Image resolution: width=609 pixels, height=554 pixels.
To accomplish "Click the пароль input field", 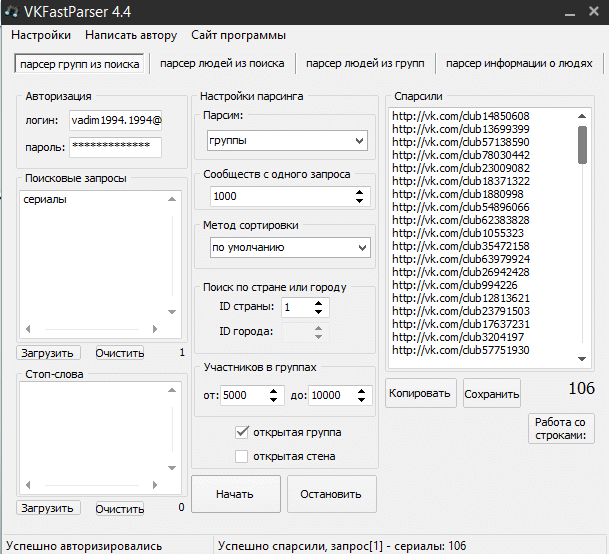I will 115,147.
